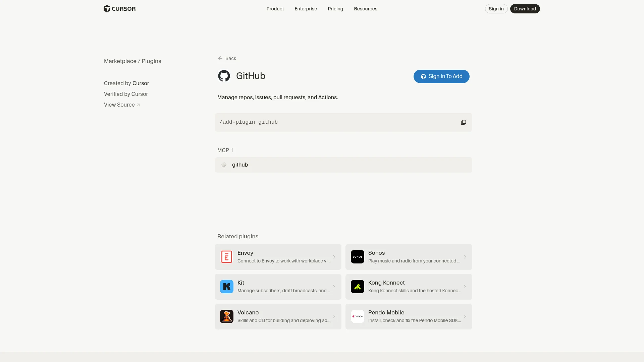
Task: Click the Cursor logo in the header
Action: 120,9
